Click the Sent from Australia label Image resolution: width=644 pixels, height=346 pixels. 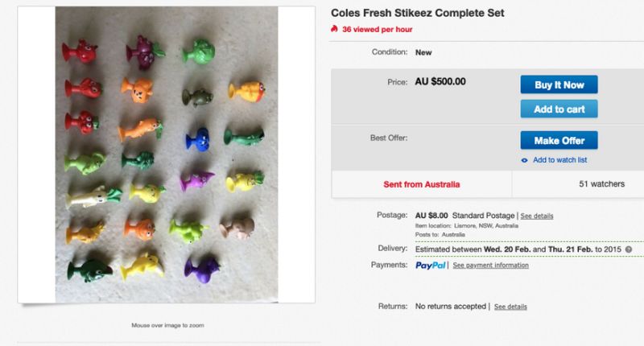(422, 184)
